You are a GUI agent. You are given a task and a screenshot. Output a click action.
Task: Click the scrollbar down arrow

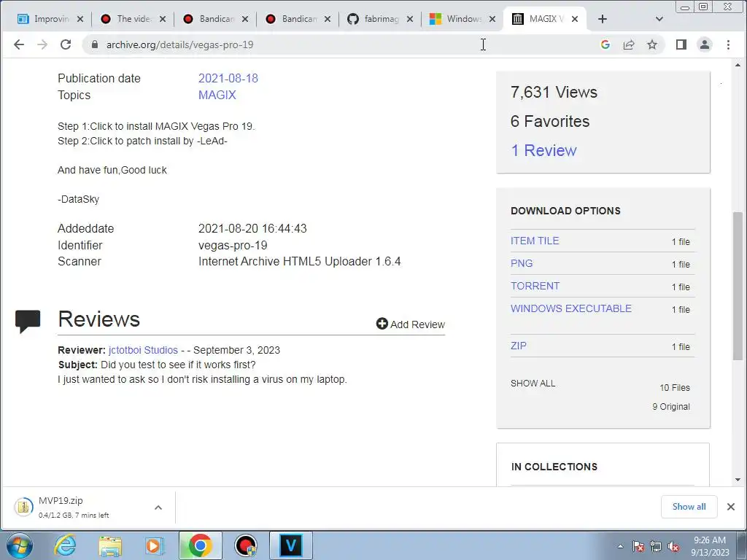[x=738, y=480]
